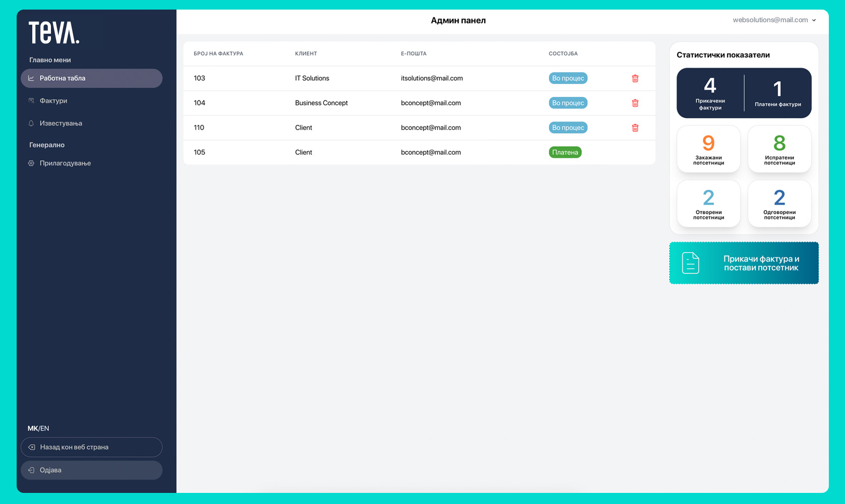Delete invoice 103 with trash icon
The height and width of the screenshot is (504, 845).
point(635,79)
